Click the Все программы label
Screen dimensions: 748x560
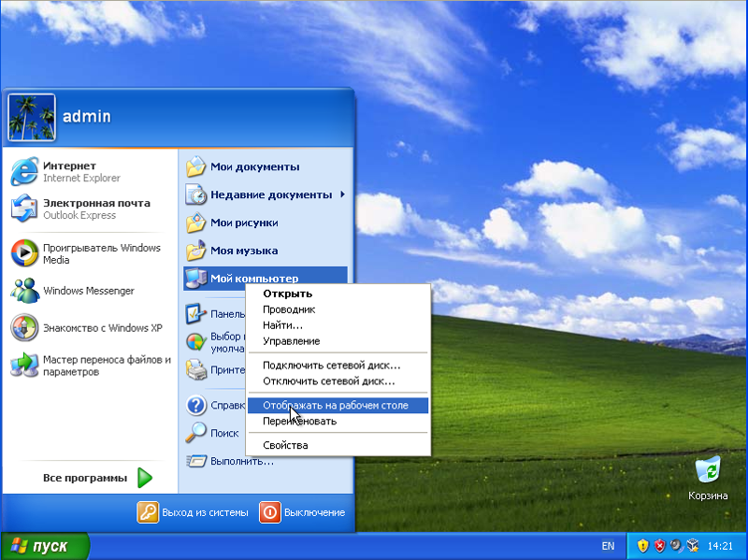(x=85, y=478)
